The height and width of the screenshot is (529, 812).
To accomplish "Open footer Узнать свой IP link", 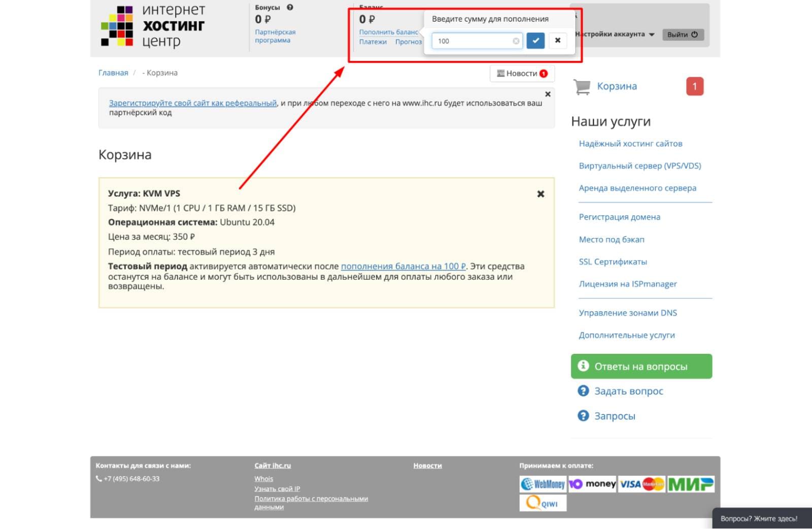I will point(277,489).
